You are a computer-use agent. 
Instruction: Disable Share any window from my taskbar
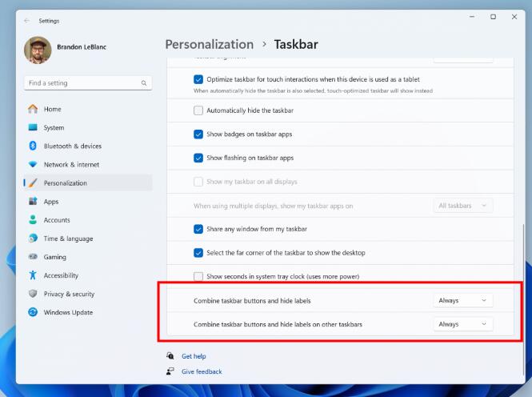198,229
